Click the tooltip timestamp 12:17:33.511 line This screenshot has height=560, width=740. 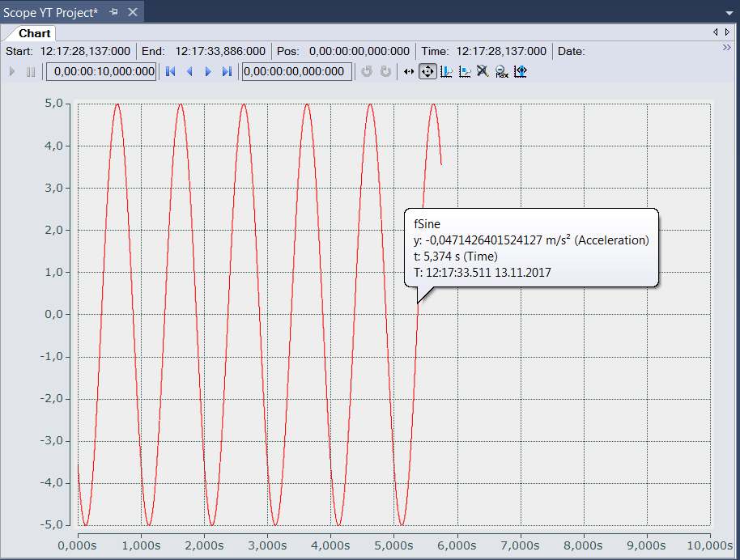483,272
